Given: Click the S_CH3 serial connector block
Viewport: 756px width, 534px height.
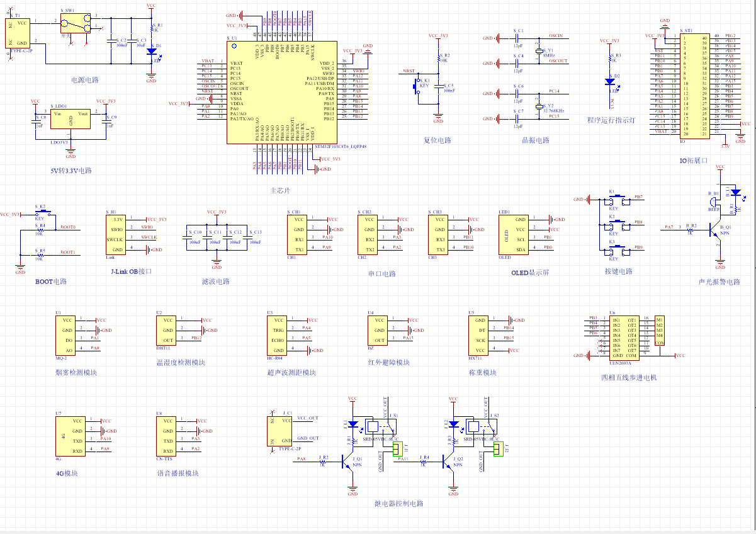Looking at the screenshot, I should click(x=438, y=235).
